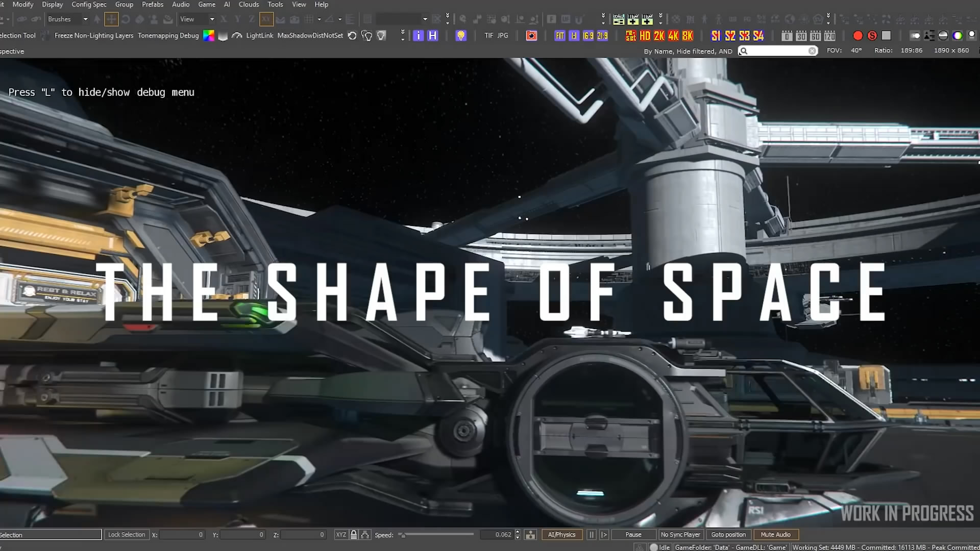Select the Rotate tool icon
The image size is (980, 551).
click(x=126, y=19)
